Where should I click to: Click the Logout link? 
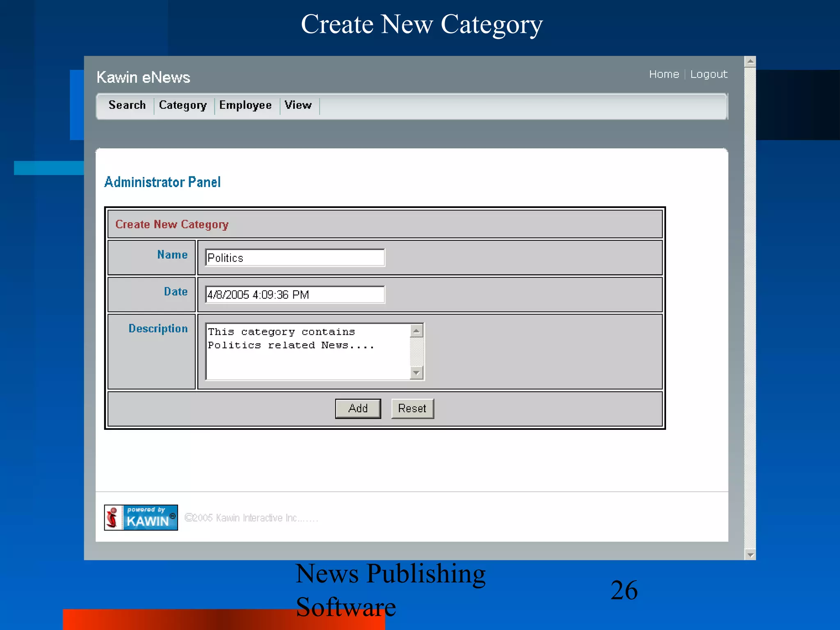pyautogui.click(x=709, y=74)
